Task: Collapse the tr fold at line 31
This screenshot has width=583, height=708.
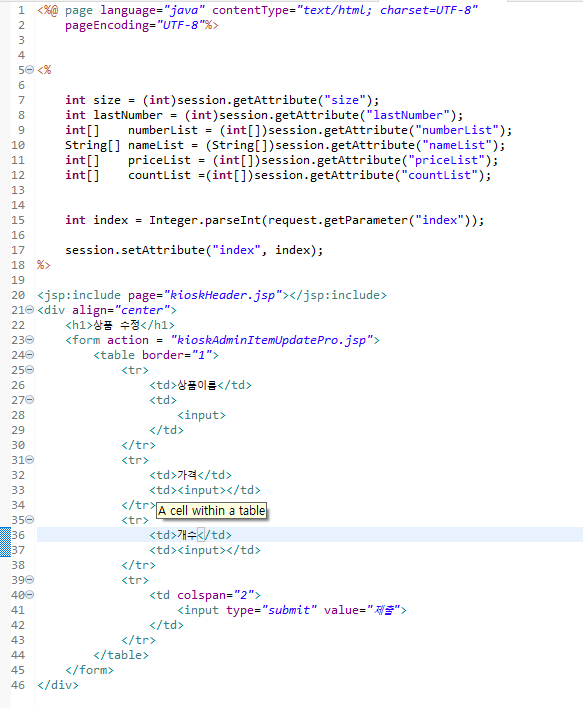Action: point(29,460)
